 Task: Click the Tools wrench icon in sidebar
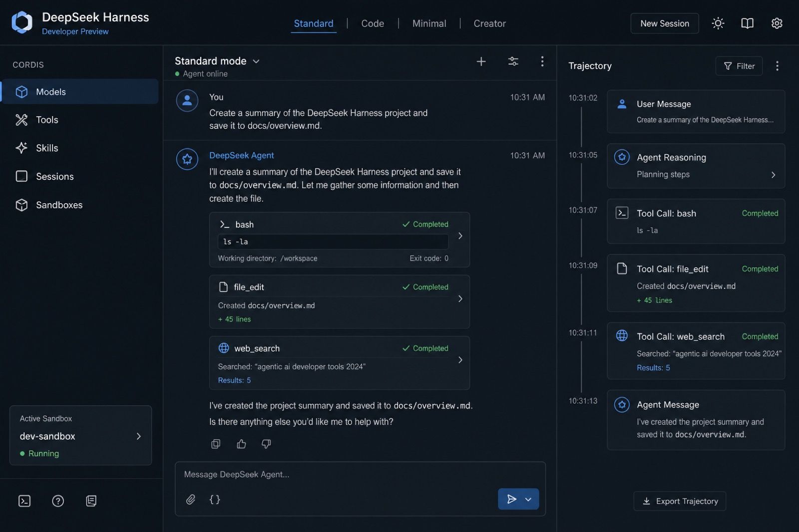point(21,120)
